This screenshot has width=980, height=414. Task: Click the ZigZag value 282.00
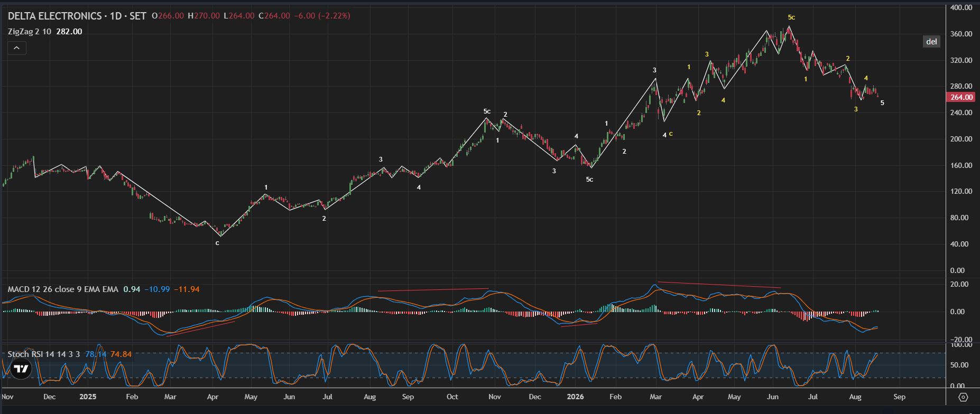69,32
